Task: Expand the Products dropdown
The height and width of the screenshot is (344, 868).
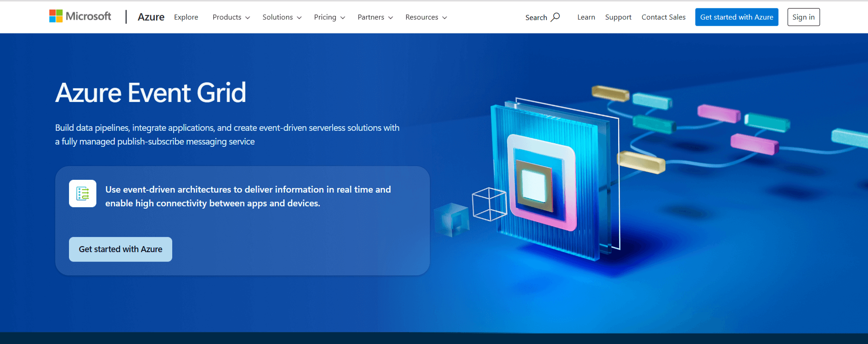Action: point(231,17)
